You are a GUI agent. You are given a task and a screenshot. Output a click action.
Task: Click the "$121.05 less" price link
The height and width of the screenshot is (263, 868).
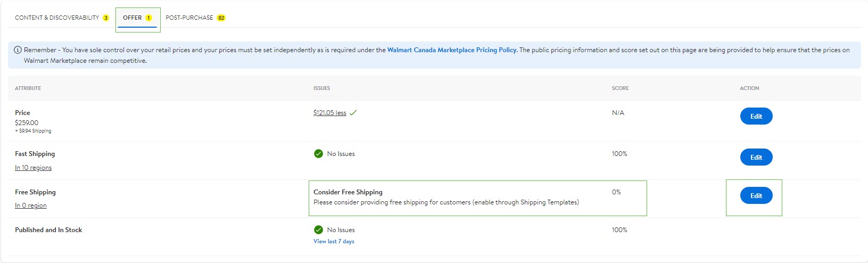[x=329, y=113]
